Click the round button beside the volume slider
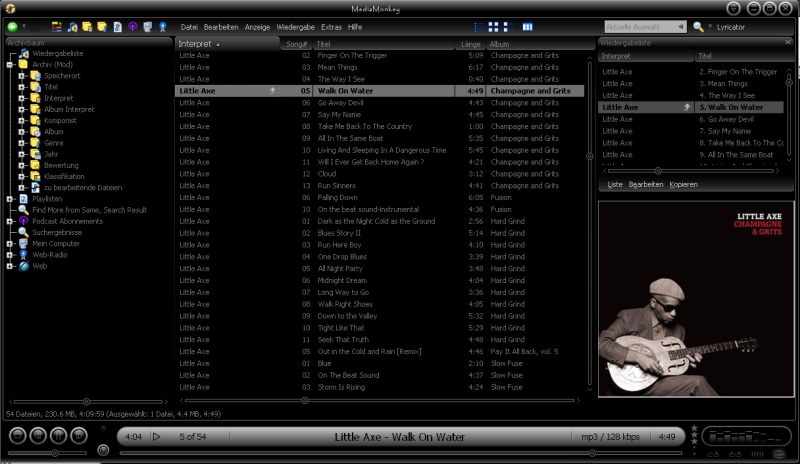This screenshot has height=464, width=800. [x=103, y=450]
